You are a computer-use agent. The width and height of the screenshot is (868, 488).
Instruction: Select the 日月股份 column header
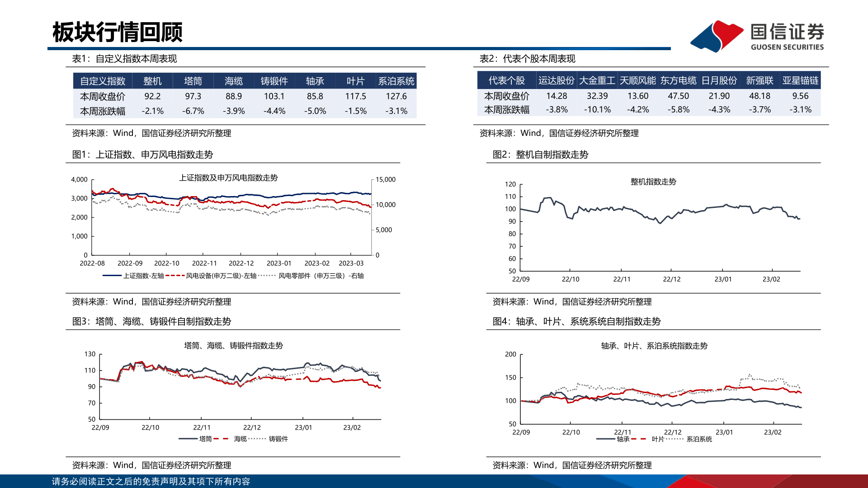(719, 80)
